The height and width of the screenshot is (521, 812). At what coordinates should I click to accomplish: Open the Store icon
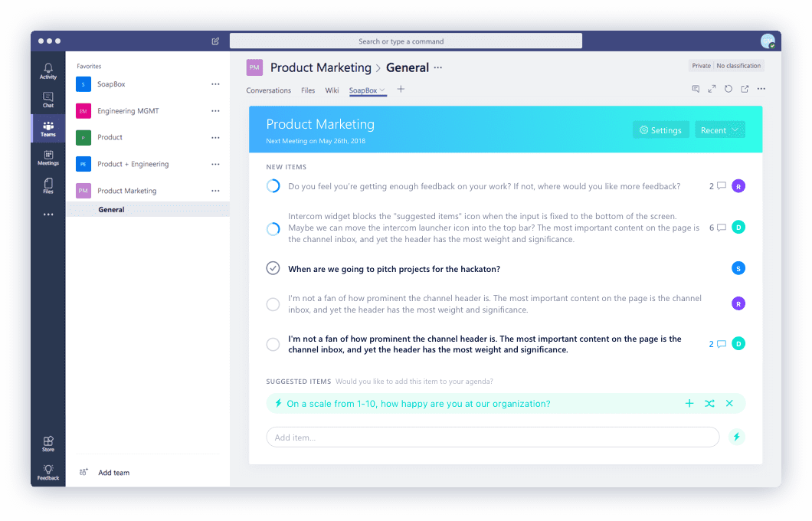pyautogui.click(x=48, y=444)
